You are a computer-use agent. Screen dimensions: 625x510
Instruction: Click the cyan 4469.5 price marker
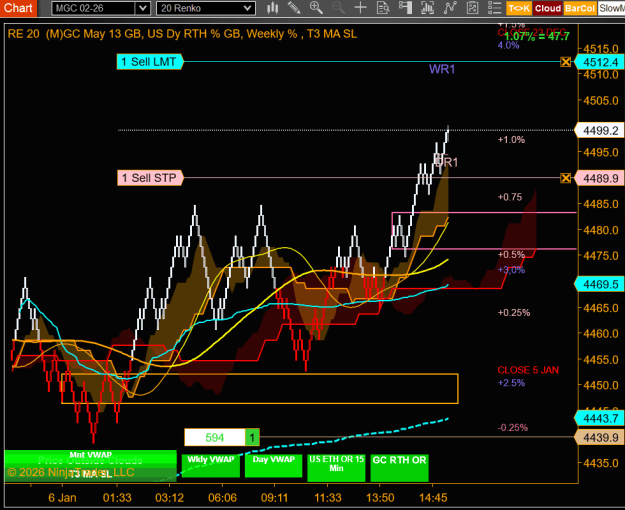(x=600, y=284)
